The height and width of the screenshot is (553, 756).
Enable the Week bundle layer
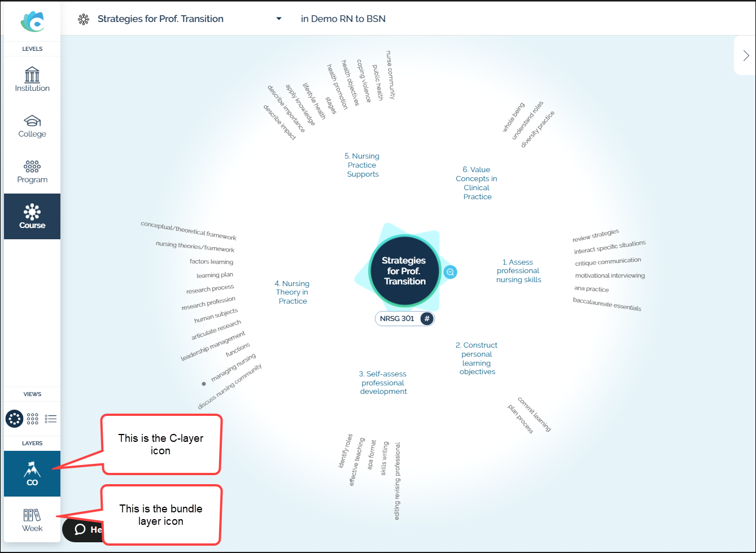(x=32, y=518)
